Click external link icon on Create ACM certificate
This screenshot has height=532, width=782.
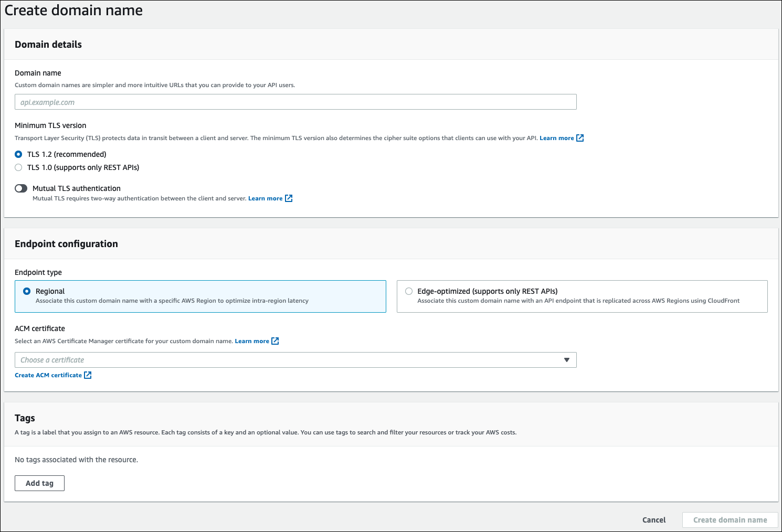click(88, 375)
